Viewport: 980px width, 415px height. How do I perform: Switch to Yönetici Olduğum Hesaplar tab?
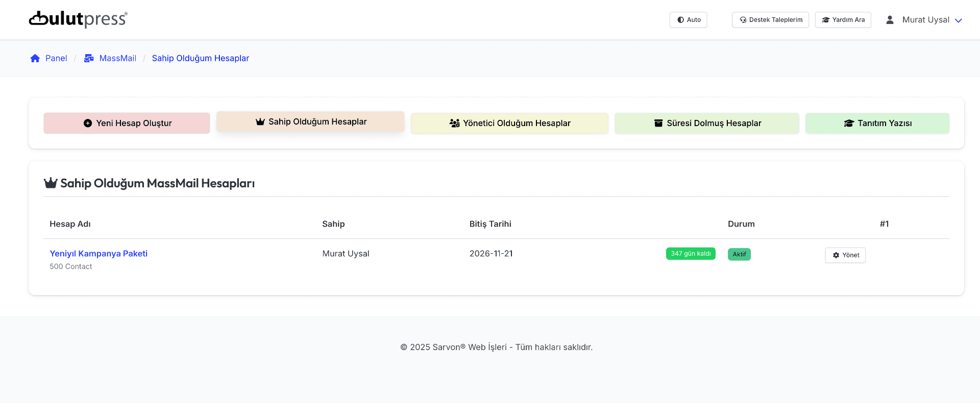(509, 123)
